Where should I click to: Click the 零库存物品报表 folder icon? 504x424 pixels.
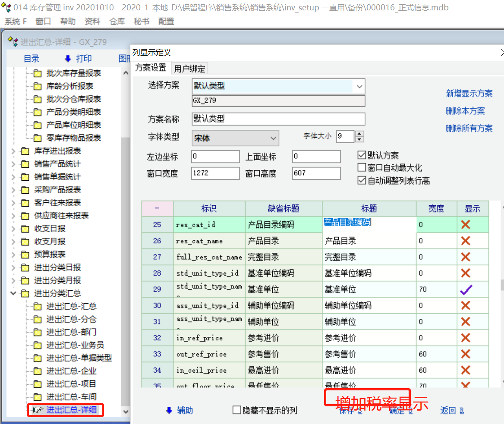38,138
